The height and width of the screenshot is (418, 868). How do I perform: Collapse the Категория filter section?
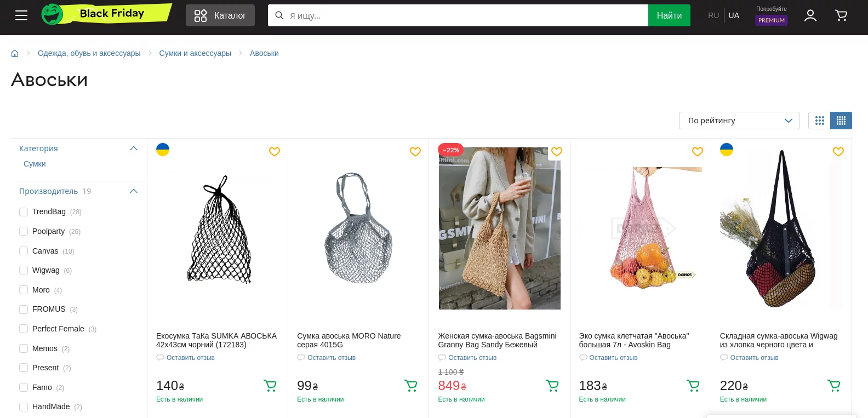pyautogui.click(x=133, y=148)
